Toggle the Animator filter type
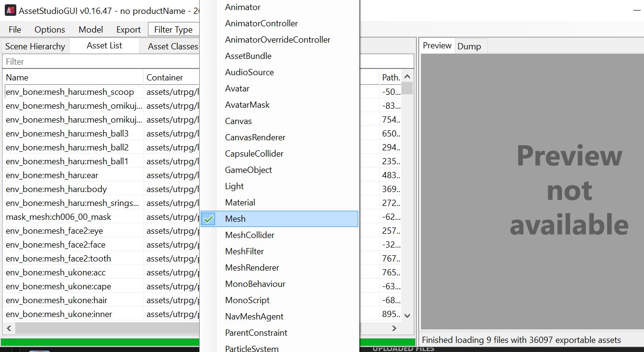The width and height of the screenshot is (644, 352). tap(279, 7)
